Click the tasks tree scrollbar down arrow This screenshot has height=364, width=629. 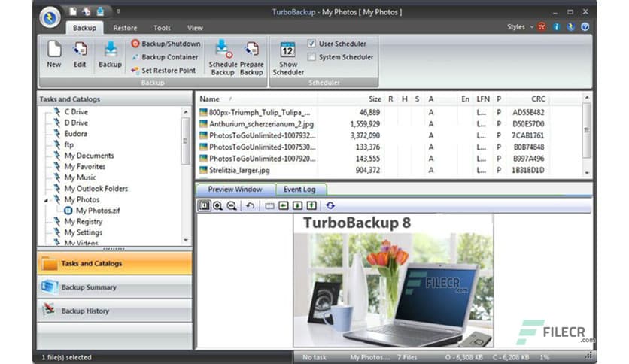coord(186,240)
